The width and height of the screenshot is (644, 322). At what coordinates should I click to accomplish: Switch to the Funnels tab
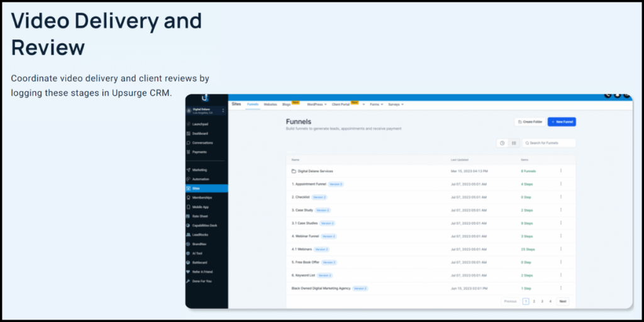pyautogui.click(x=253, y=104)
